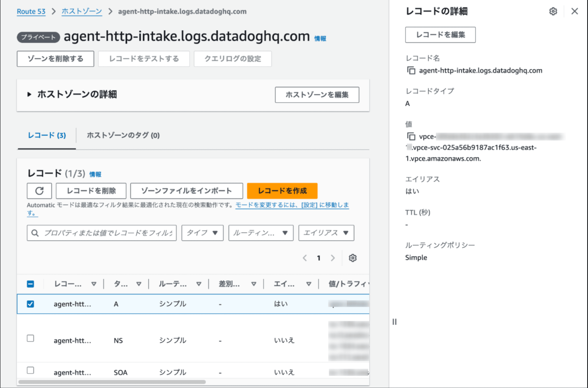
Task: Click ゾーンファイルをインポート button
Action: 186,191
